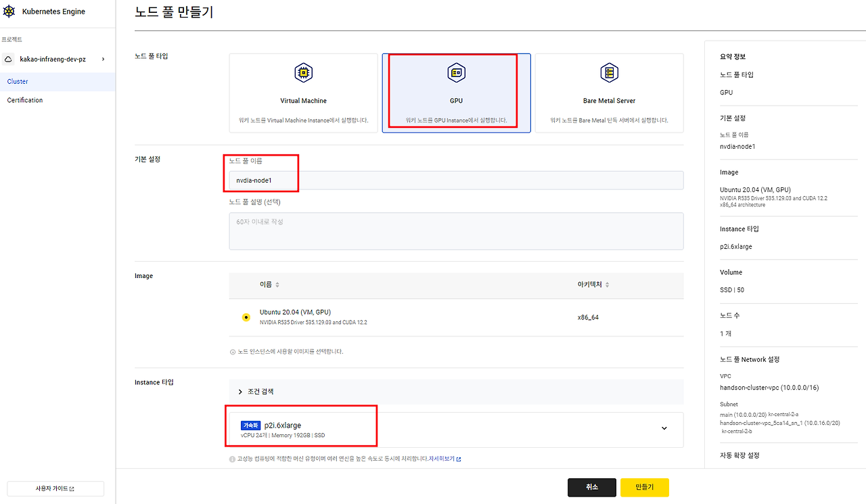Expand the 조건 검색 filter section
The image size is (866, 504).
coord(456,392)
